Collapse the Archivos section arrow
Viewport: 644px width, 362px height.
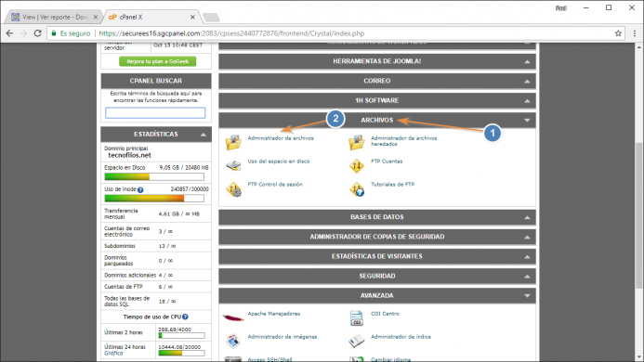[527, 121]
